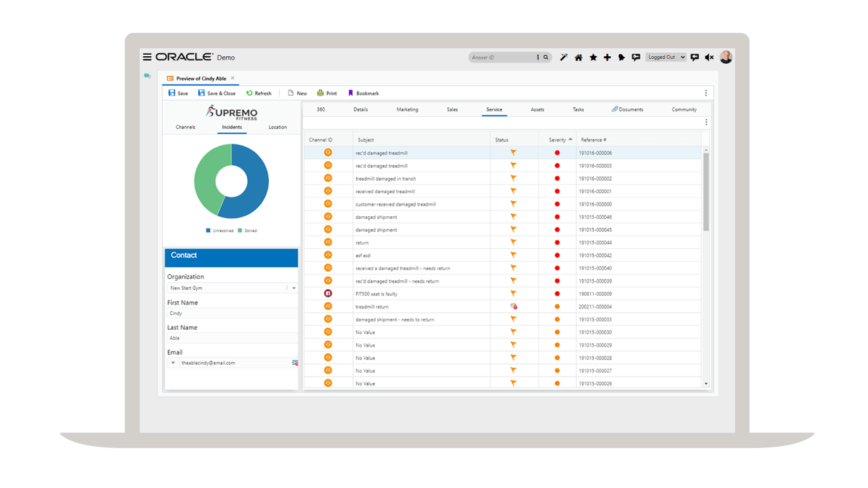This screenshot has height=488, width=868.
Task: Click the plus icon in the header
Action: tap(607, 57)
